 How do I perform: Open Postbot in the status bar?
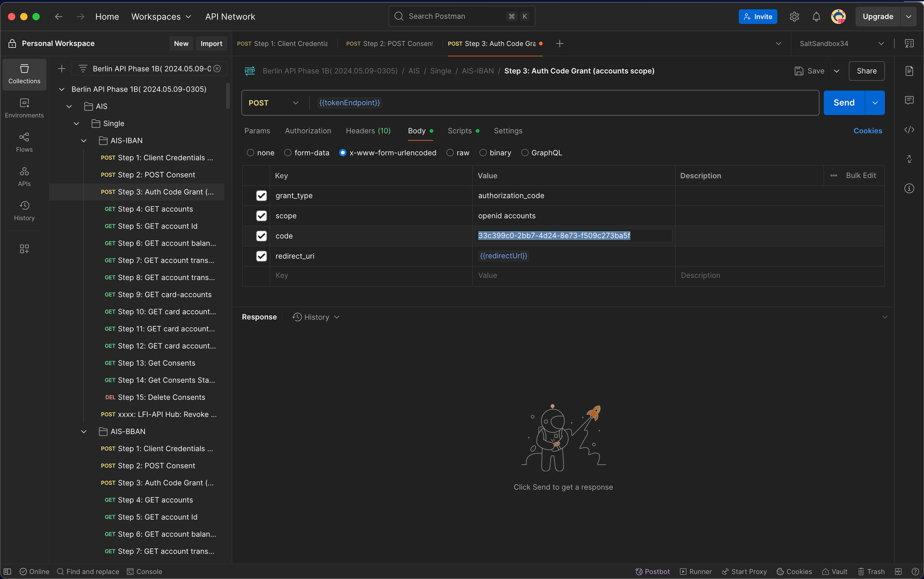point(653,571)
